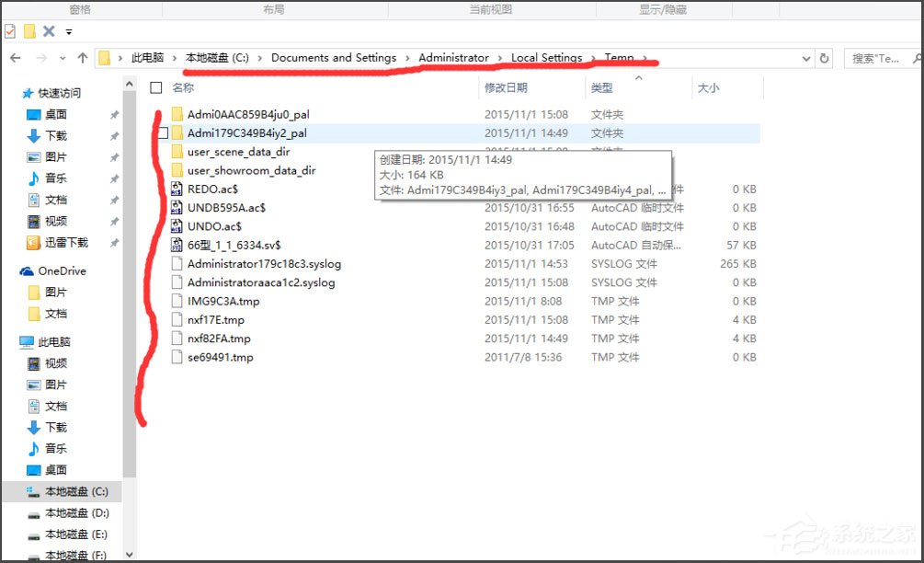Expand the address bar history dropdown
Image resolution: width=924 pixels, height=563 pixels.
point(806,57)
